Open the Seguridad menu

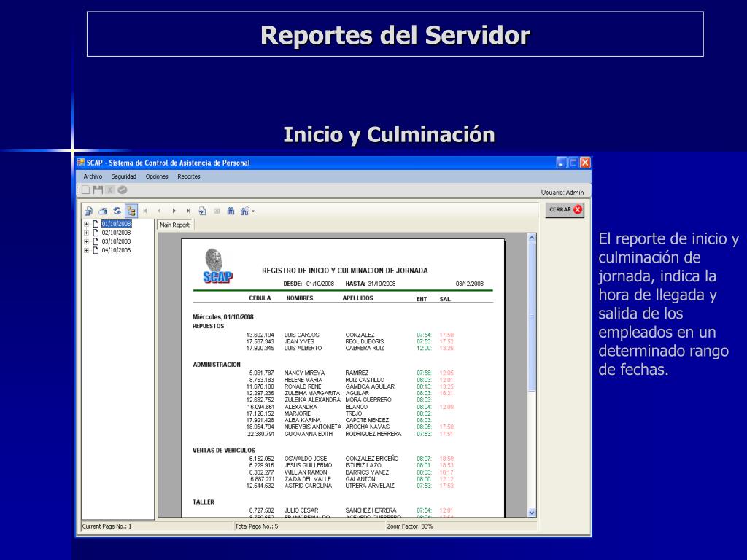point(124,176)
